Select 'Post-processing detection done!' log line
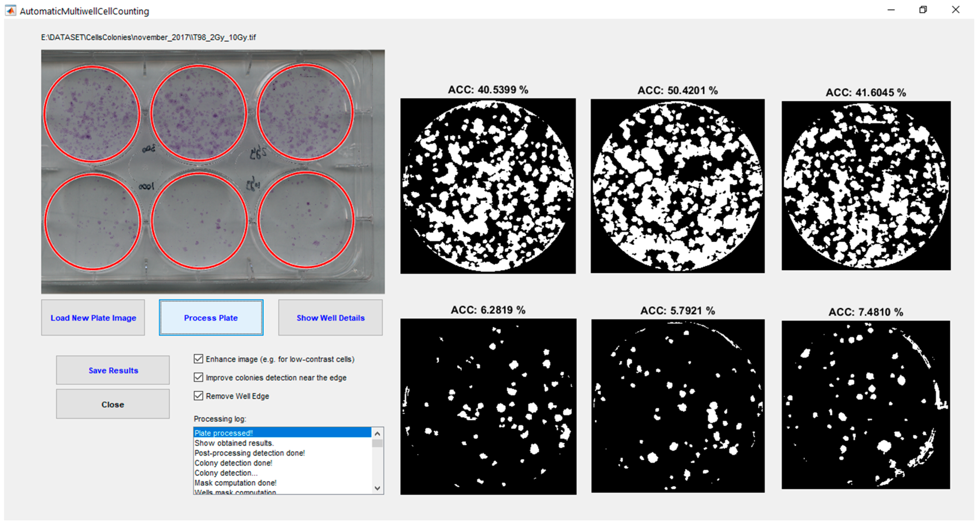Viewport: 980px width, 525px height. click(x=250, y=453)
